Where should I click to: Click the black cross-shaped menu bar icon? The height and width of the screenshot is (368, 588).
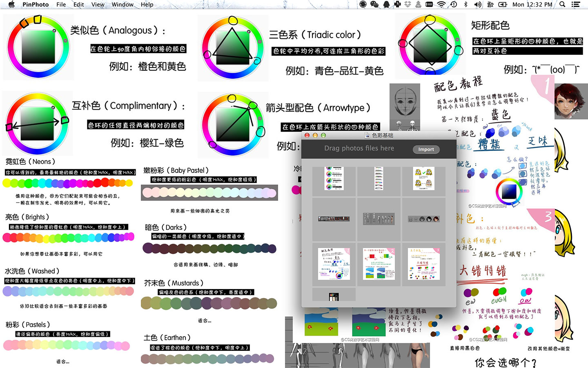(397, 4)
